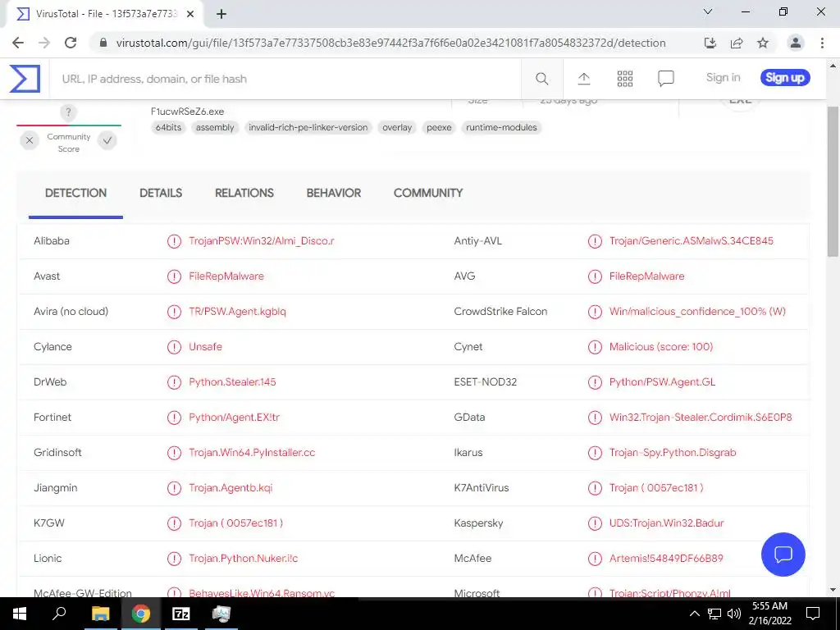The width and height of the screenshot is (840, 630).
Task: Click the taskbar clock 5:55 AM
Action: [769, 606]
